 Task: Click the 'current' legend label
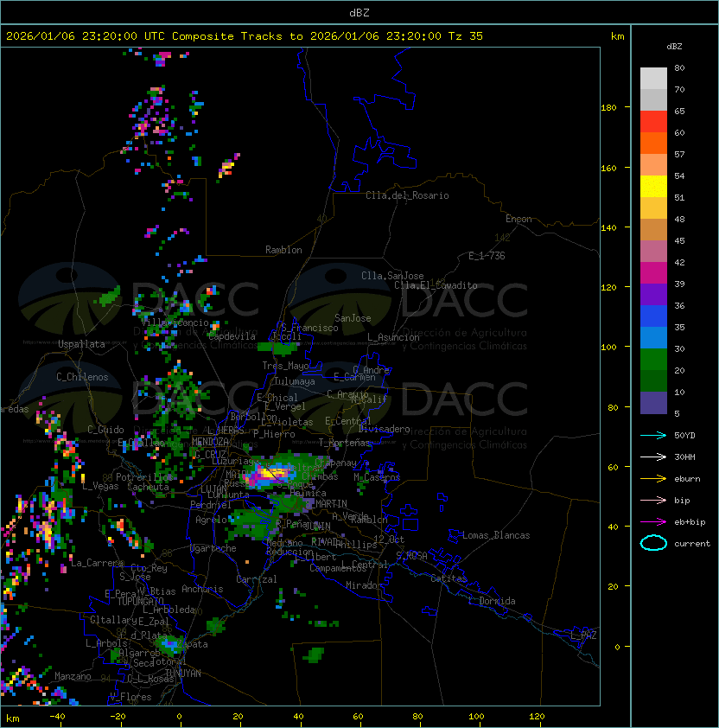coord(692,544)
